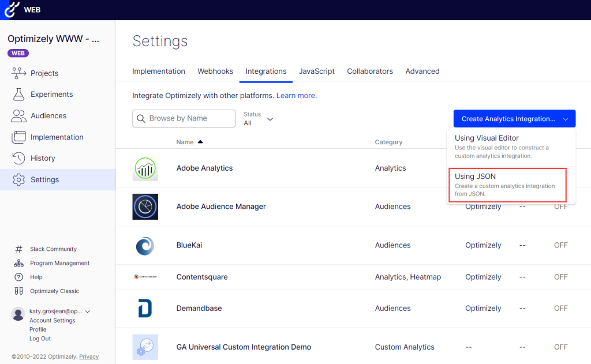Open Experiments flask icon in sidebar
The height and width of the screenshot is (364, 591).
click(x=19, y=94)
